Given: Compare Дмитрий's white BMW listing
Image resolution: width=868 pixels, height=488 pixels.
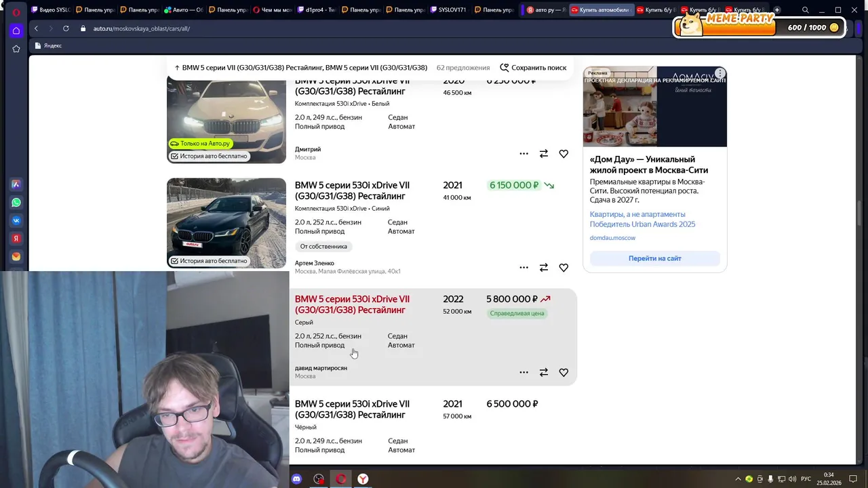Looking at the screenshot, I should 544,154.
